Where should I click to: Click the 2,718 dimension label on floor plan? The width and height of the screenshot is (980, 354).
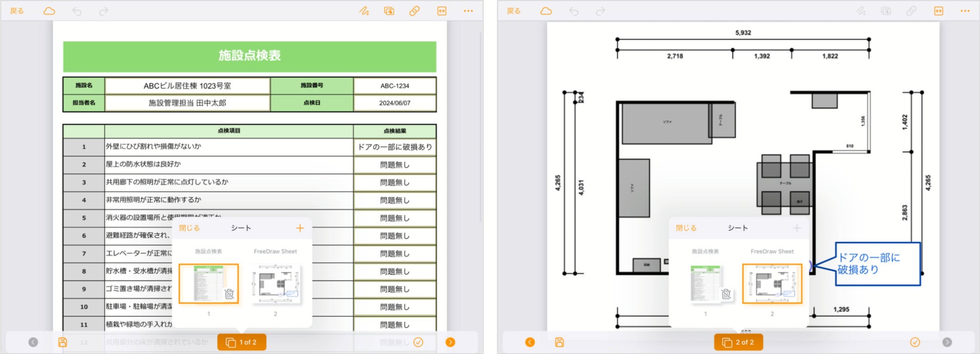(675, 56)
